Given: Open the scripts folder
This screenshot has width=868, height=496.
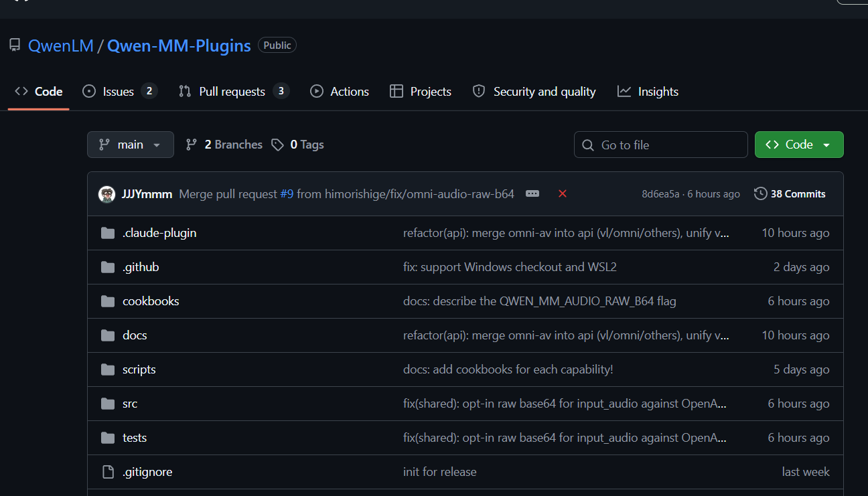Looking at the screenshot, I should [x=139, y=369].
